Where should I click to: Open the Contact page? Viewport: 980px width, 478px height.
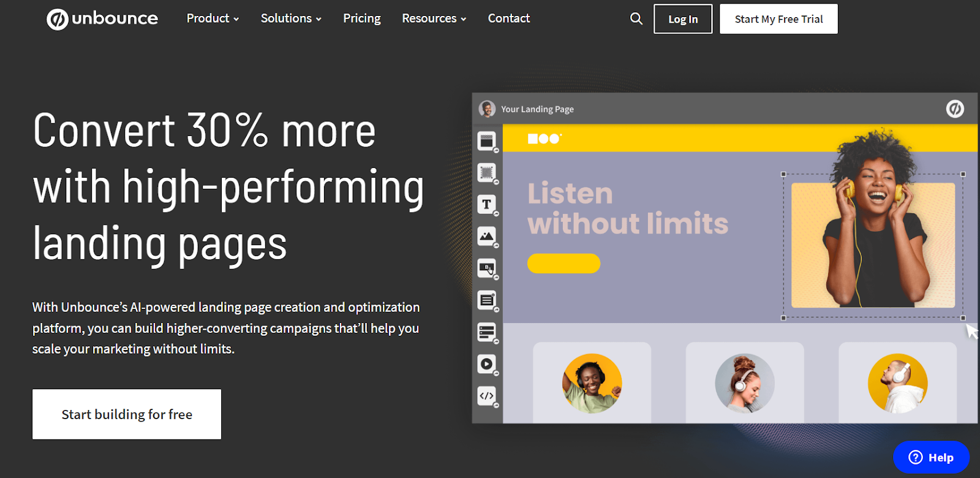click(x=509, y=18)
